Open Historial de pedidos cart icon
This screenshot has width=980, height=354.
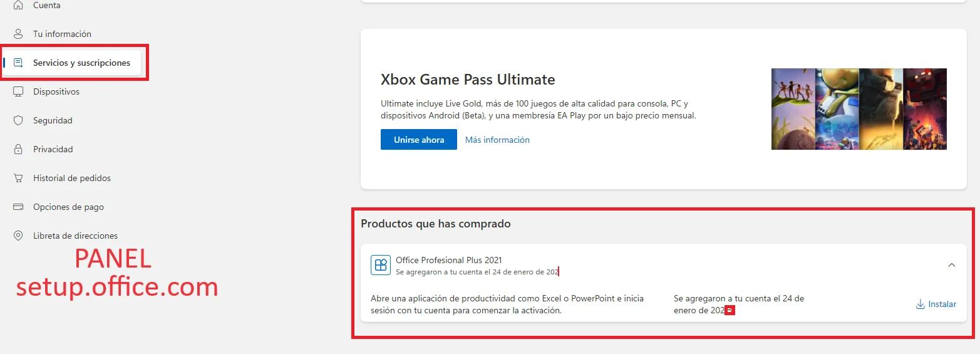tap(19, 178)
